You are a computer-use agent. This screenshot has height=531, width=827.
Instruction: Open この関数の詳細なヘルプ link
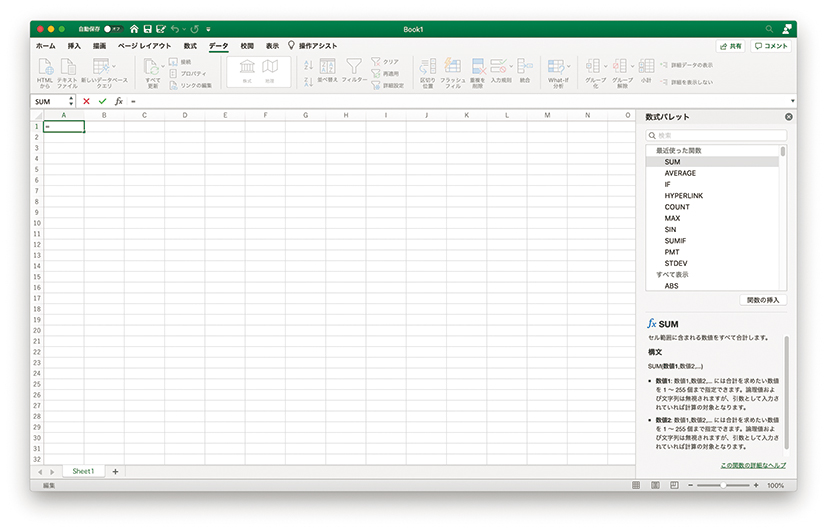(752, 466)
